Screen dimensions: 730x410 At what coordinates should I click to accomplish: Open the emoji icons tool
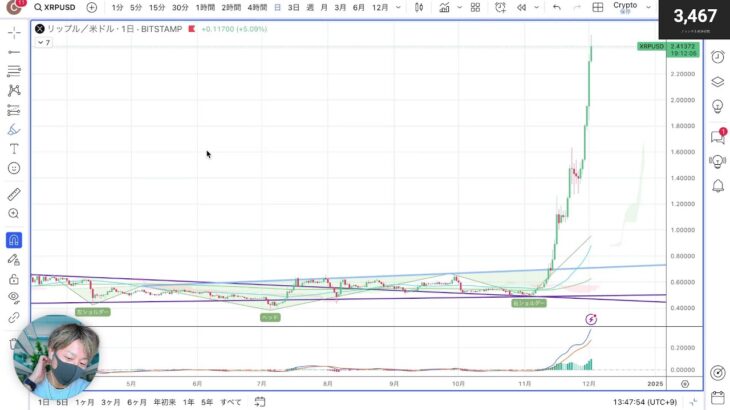tap(14, 168)
